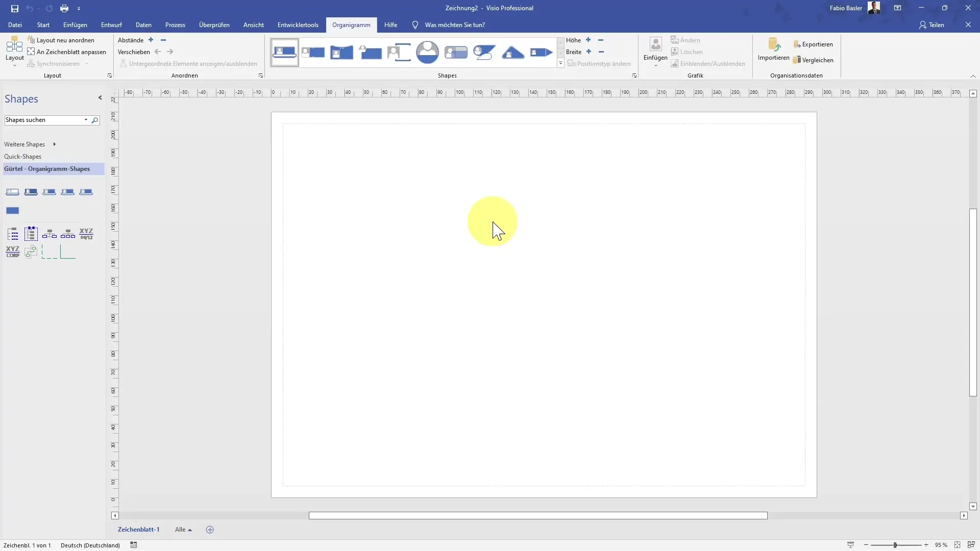The width and height of the screenshot is (980, 551).
Task: Move shape left with Verschieben left arrow
Action: point(158,52)
